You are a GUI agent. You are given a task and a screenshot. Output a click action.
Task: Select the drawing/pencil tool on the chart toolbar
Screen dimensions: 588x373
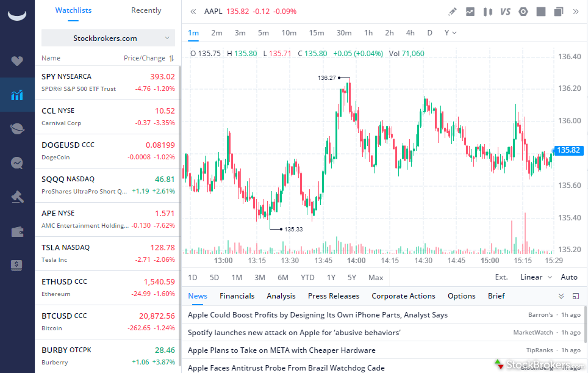coord(451,11)
